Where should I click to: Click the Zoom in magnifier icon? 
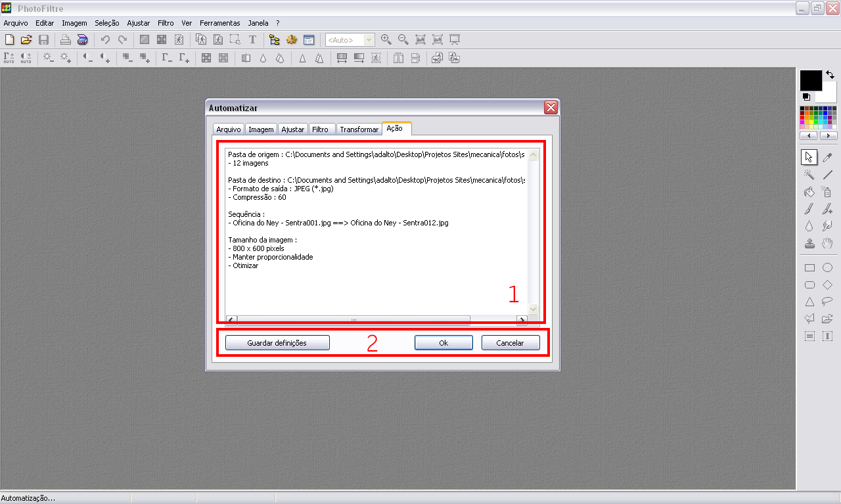(x=386, y=40)
